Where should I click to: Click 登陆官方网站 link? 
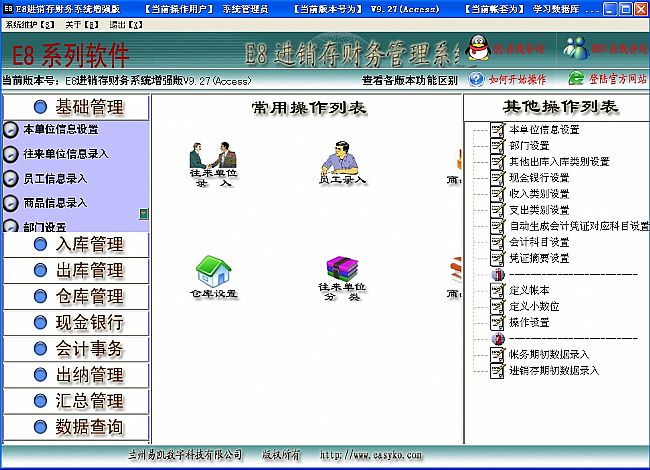click(618, 79)
